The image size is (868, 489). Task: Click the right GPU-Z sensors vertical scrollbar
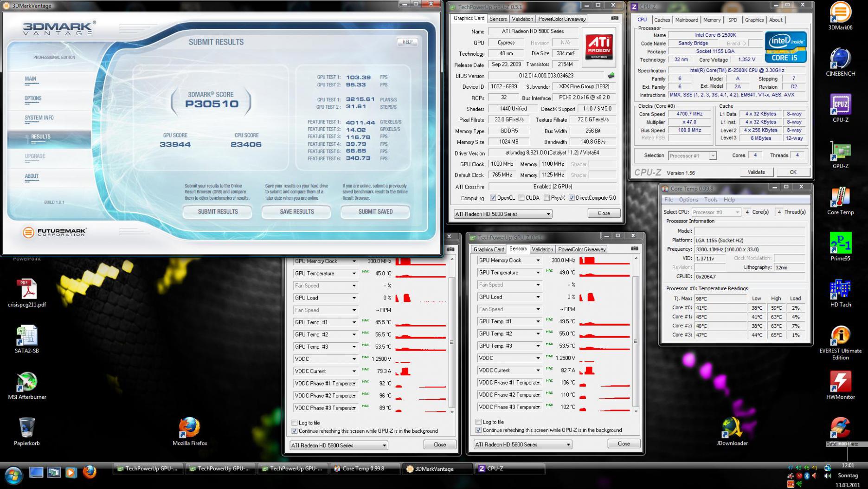(636, 334)
